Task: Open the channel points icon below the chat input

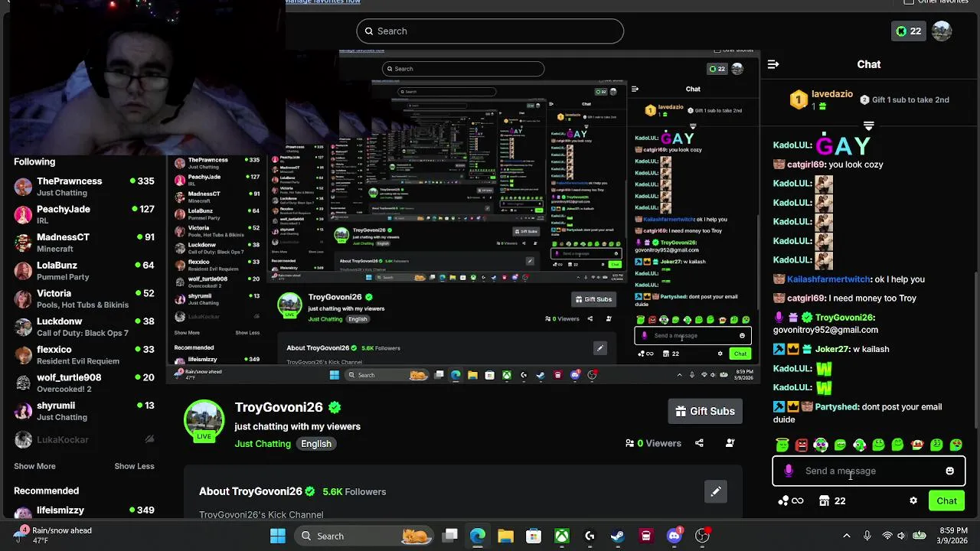Action: tap(790, 500)
